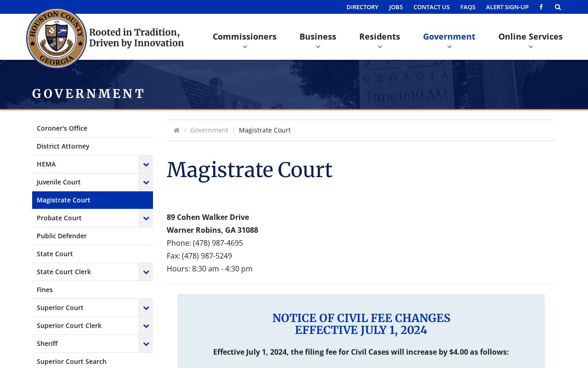This screenshot has height=368, width=588.
Task: Open the Directory link
Action: click(362, 7)
